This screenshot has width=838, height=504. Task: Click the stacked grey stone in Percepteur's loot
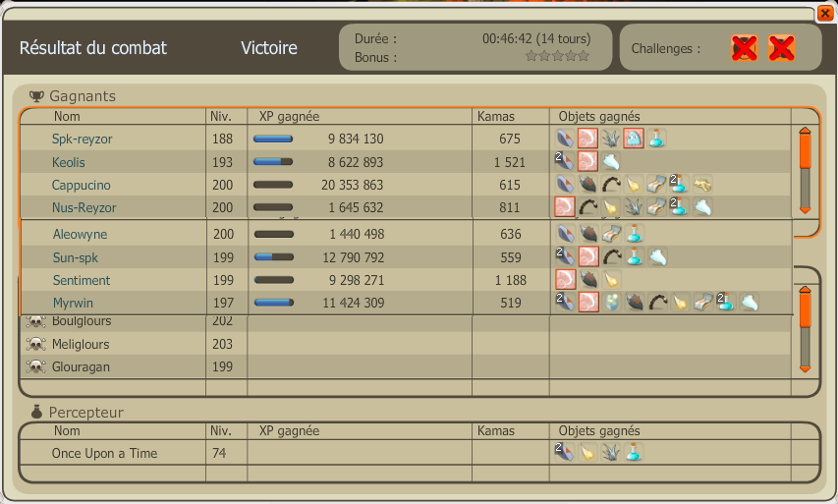coord(564,453)
